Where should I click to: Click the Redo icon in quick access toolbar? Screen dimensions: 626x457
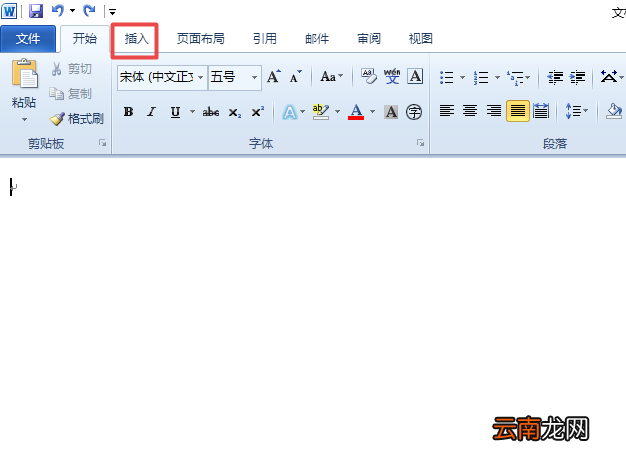89,10
